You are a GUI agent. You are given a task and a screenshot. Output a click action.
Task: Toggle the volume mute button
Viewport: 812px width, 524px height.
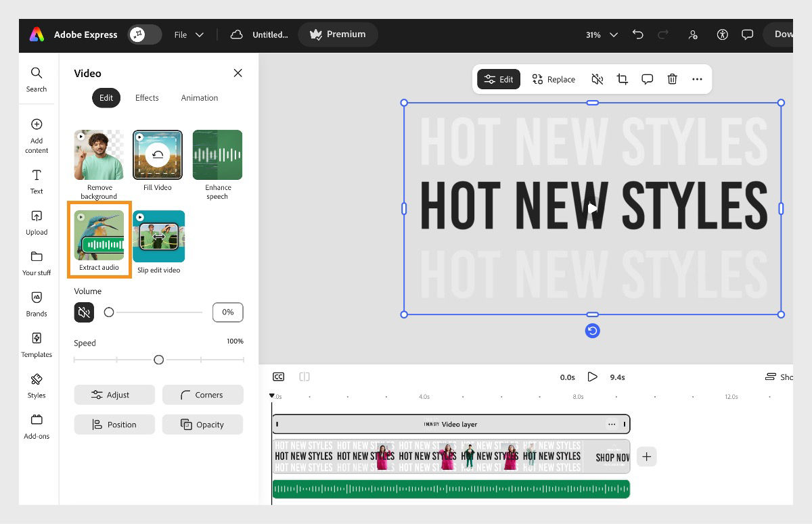(84, 312)
